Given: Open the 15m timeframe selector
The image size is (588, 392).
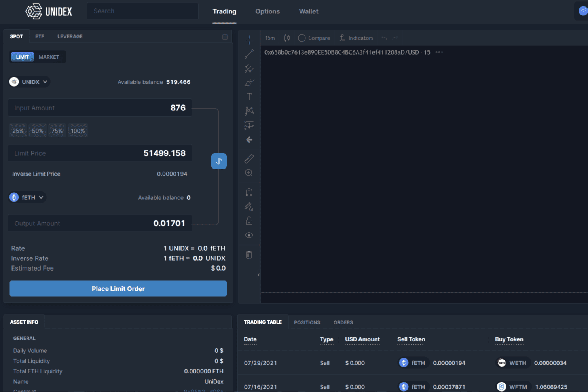Looking at the screenshot, I should 269,38.
